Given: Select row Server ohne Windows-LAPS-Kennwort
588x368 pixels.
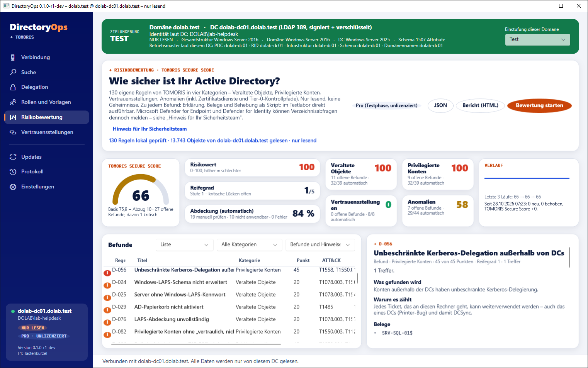Looking at the screenshot, I should click(x=230, y=295).
